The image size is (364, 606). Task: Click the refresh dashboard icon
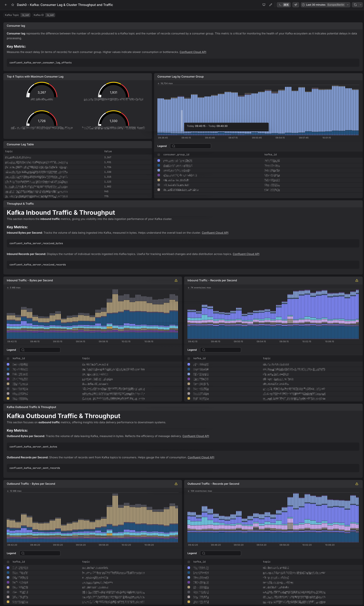coord(355,5)
